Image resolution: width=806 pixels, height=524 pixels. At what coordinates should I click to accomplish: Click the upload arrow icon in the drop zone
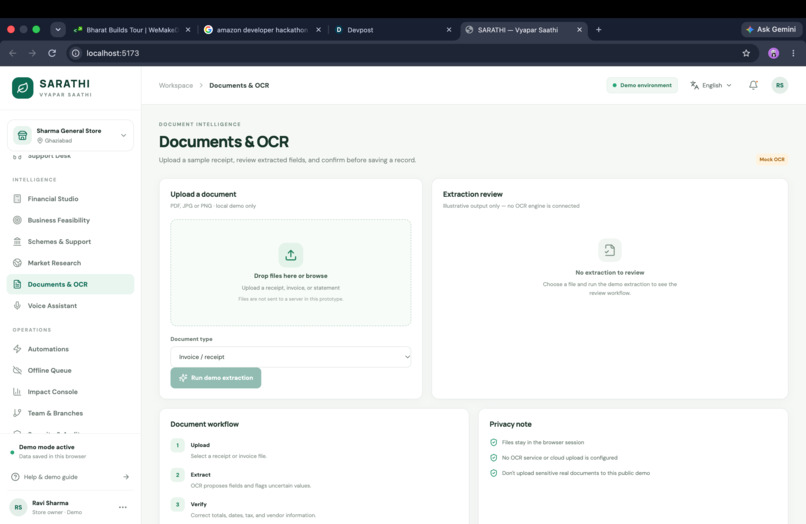point(291,255)
